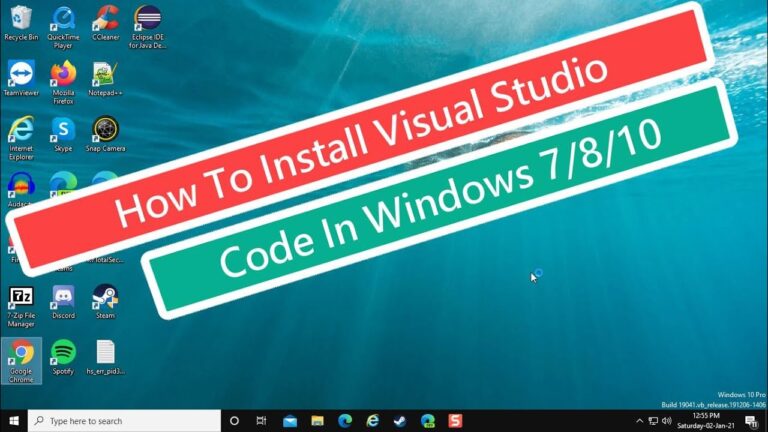The width and height of the screenshot is (768, 432).
Task: Open the Action Center notifications icon
Action: click(x=751, y=421)
